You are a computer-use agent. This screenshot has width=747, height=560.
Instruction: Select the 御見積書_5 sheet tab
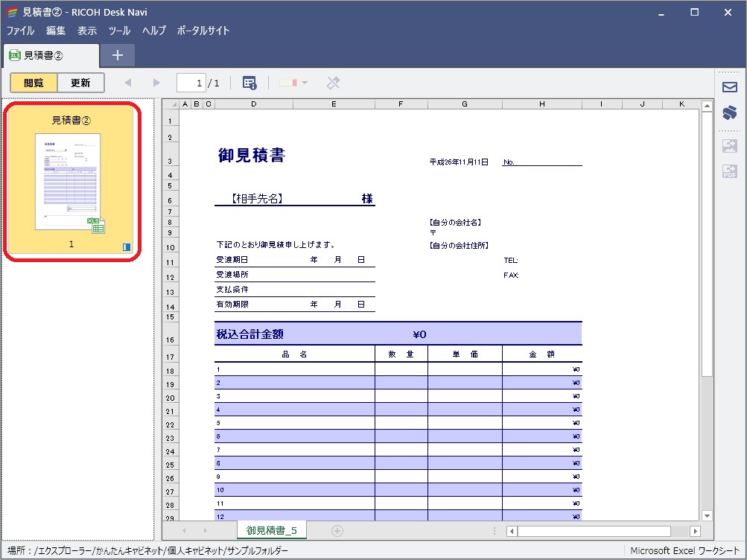tap(271, 530)
